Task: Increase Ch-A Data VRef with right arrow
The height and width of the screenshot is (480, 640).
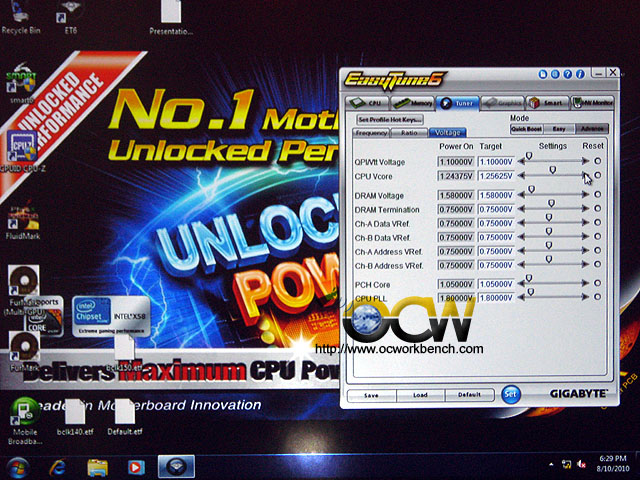Action: (586, 223)
